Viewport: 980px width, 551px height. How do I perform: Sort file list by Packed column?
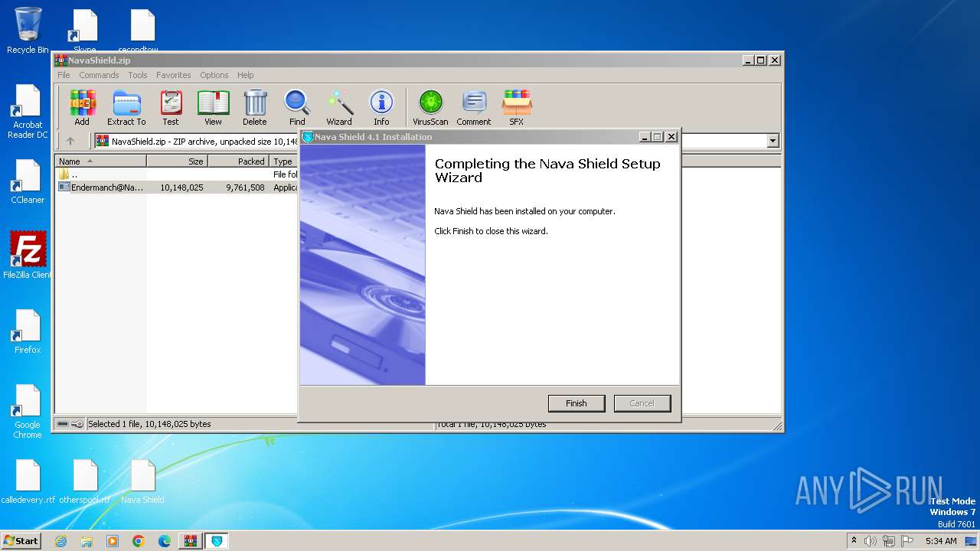click(x=239, y=161)
